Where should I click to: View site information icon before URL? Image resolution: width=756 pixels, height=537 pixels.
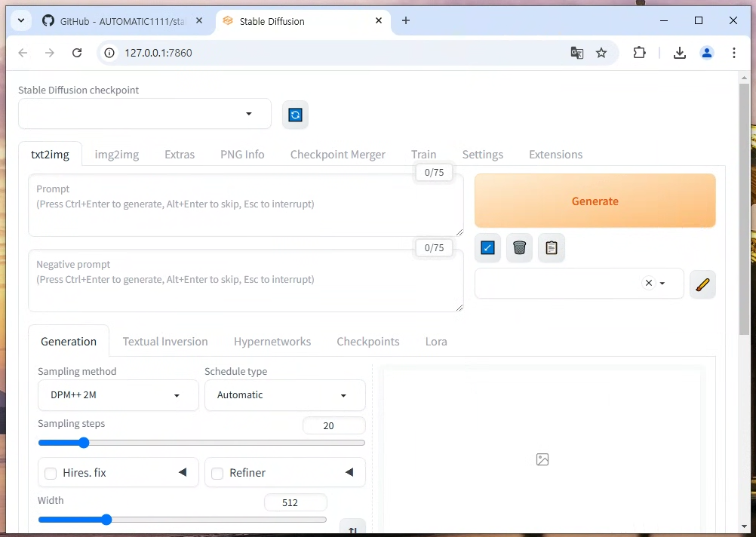109,53
